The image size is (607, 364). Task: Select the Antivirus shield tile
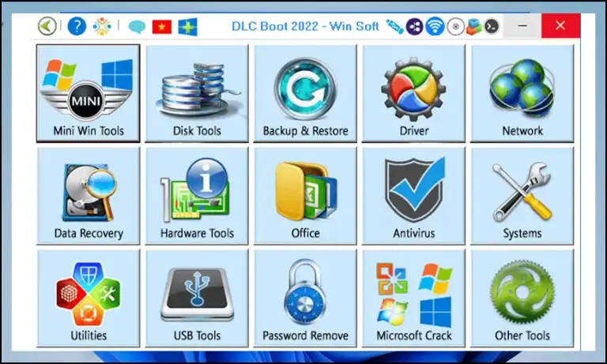(414, 196)
